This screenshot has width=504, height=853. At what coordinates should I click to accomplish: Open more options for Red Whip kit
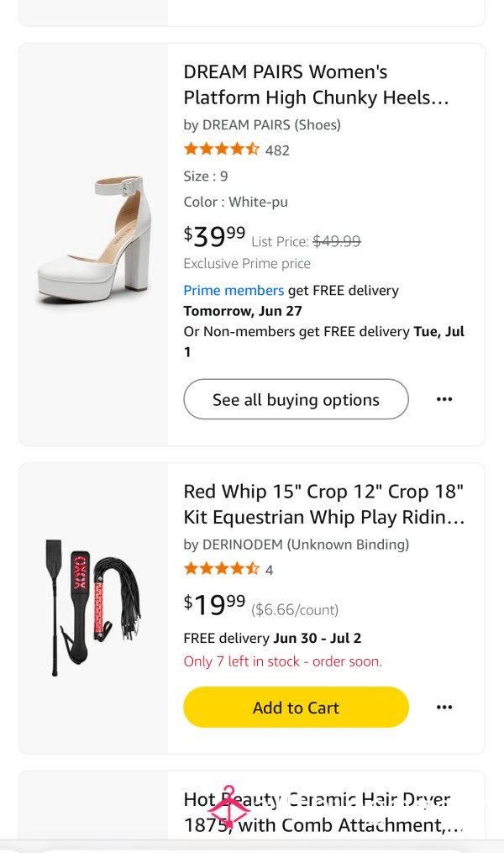(444, 708)
